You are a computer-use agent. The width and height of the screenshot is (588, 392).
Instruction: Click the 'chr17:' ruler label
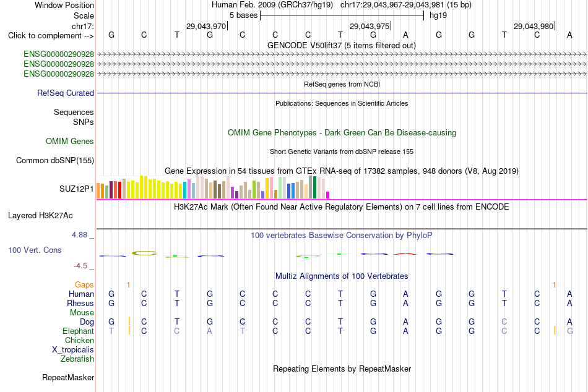tap(83, 26)
